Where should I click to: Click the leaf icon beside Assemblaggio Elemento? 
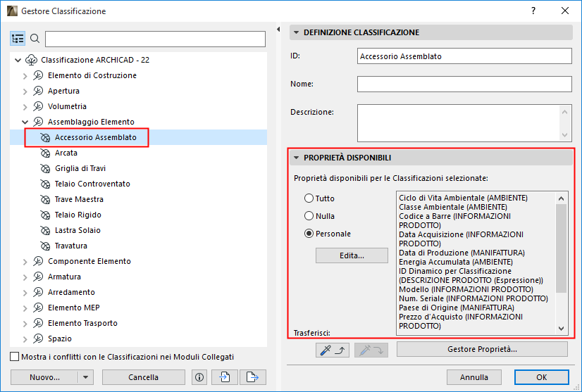38,122
